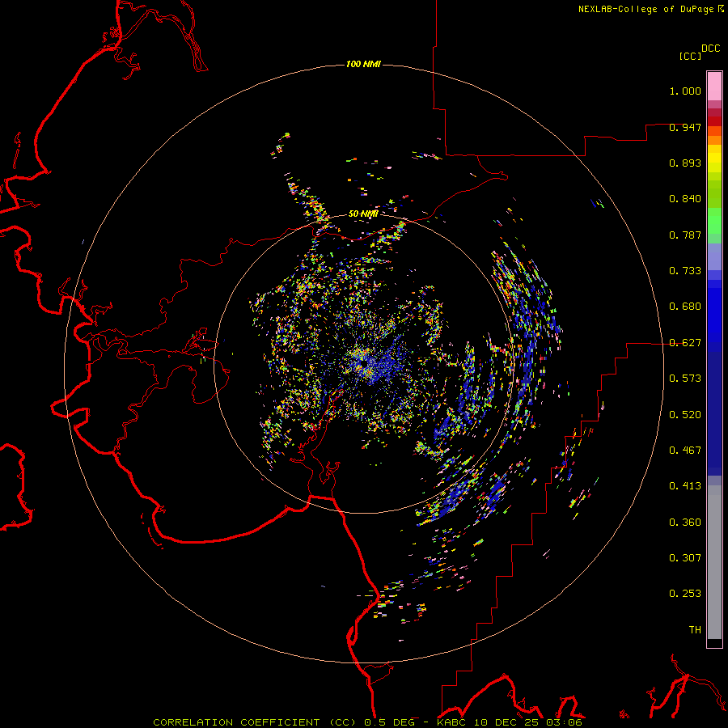Click the 0.733 scale value
This screenshot has height=728, width=728.
pos(685,271)
